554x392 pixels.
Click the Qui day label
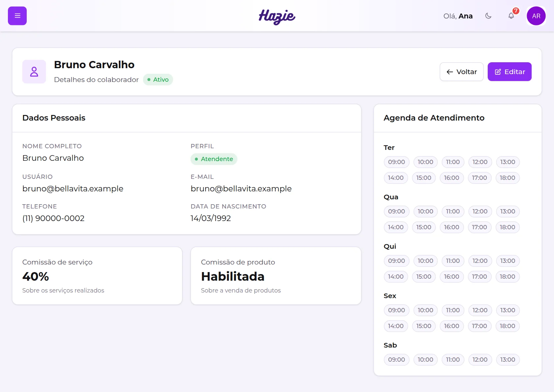coord(390,246)
